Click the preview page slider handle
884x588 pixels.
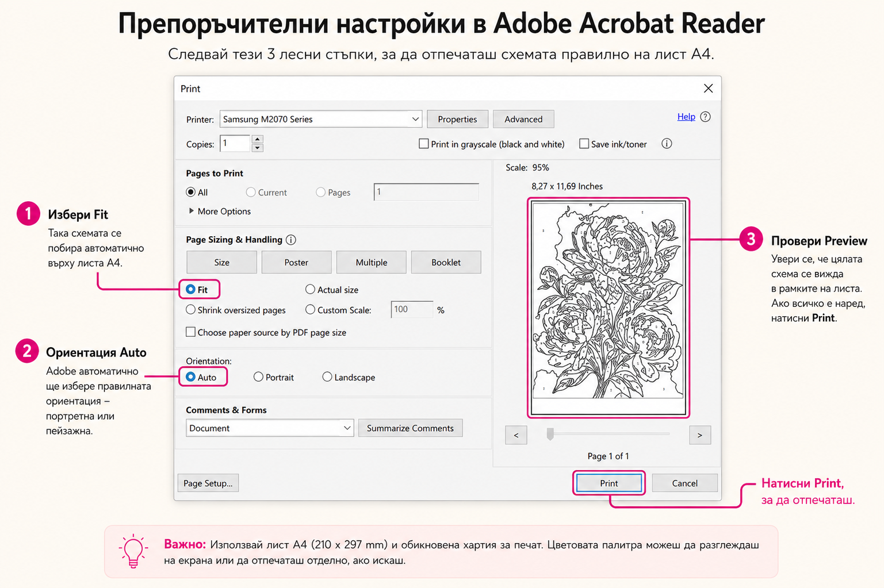550,434
